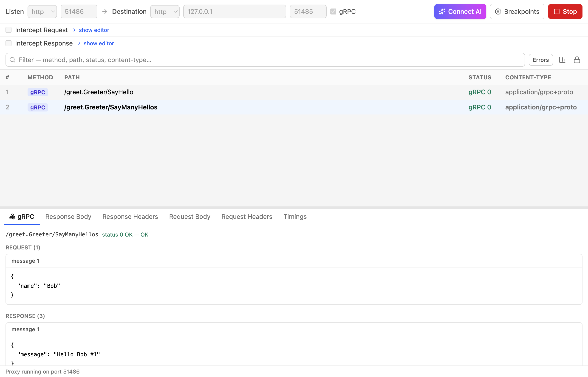
Task: Open the Listen protocol http dropdown
Action: click(42, 11)
